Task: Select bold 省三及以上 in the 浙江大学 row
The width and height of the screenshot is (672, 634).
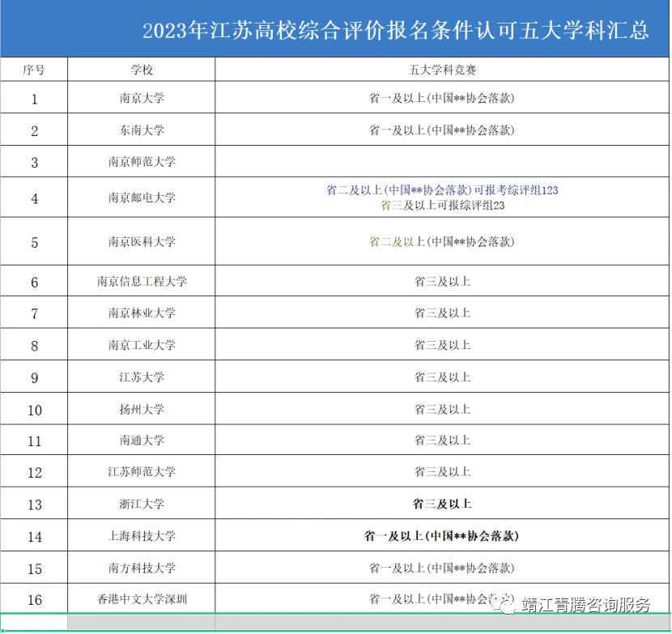Action: point(442,504)
